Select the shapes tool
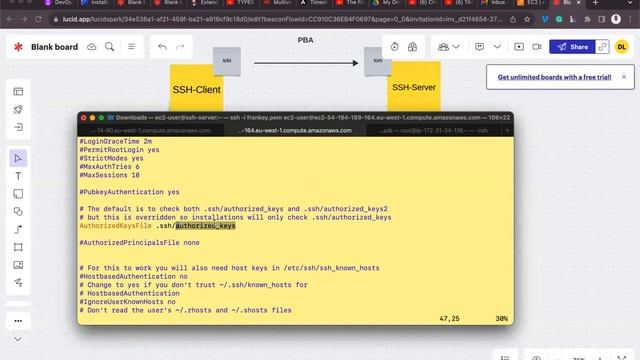The width and height of the screenshot is (640, 360). [18, 211]
